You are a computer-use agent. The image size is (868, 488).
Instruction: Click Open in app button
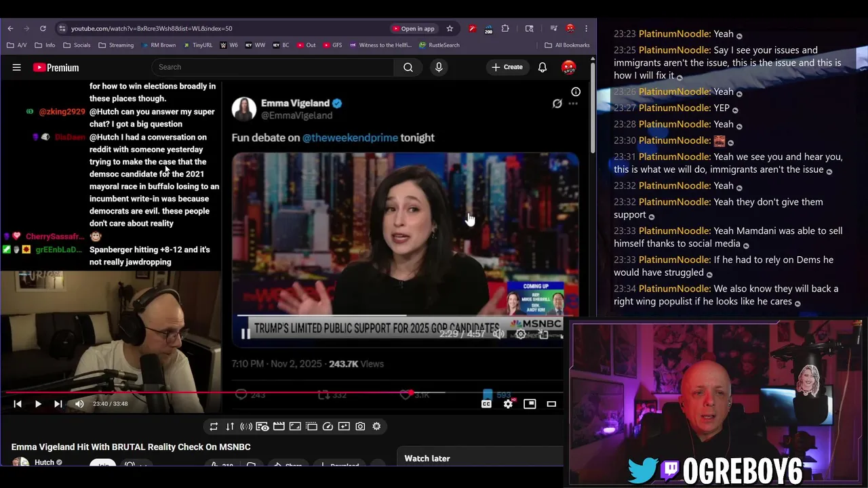[413, 28]
